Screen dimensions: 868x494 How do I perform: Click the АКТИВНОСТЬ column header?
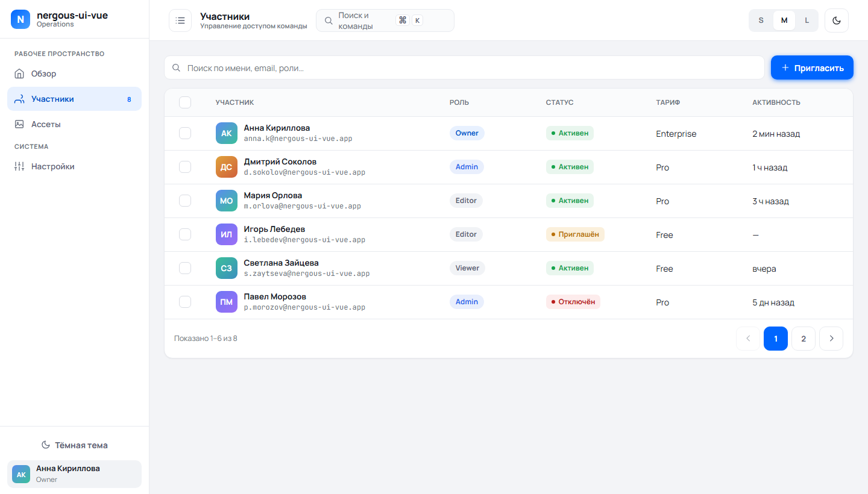pyautogui.click(x=776, y=102)
